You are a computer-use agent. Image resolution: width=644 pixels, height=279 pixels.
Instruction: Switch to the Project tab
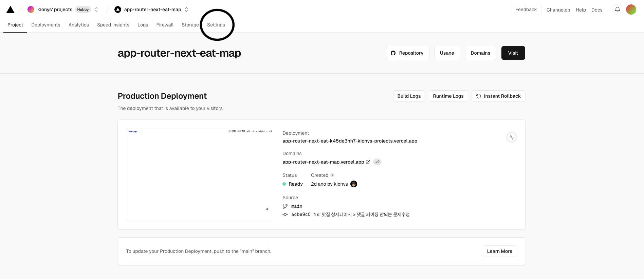coord(15,25)
